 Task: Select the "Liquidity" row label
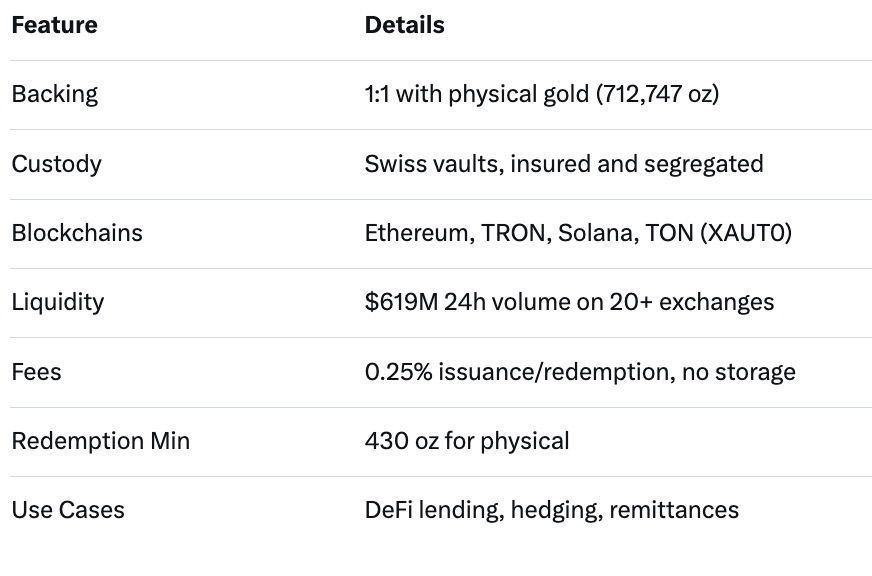57,302
